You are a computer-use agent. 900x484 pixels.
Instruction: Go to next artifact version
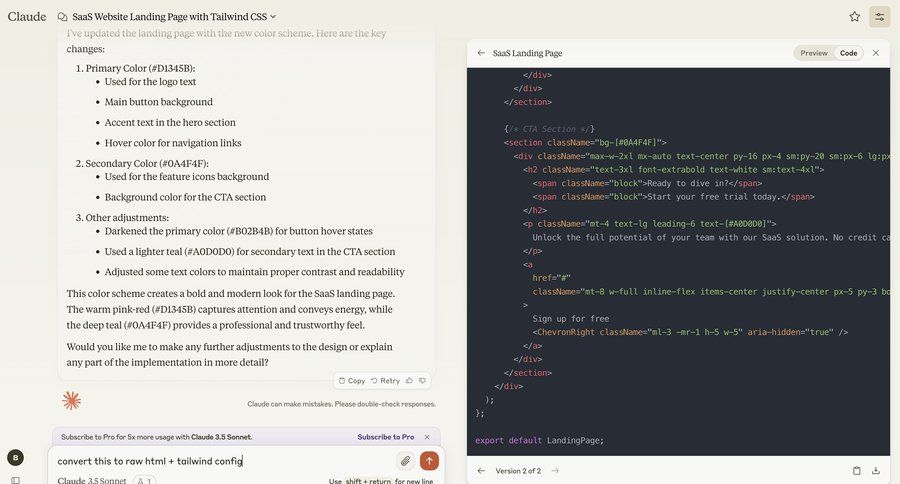tap(555, 471)
